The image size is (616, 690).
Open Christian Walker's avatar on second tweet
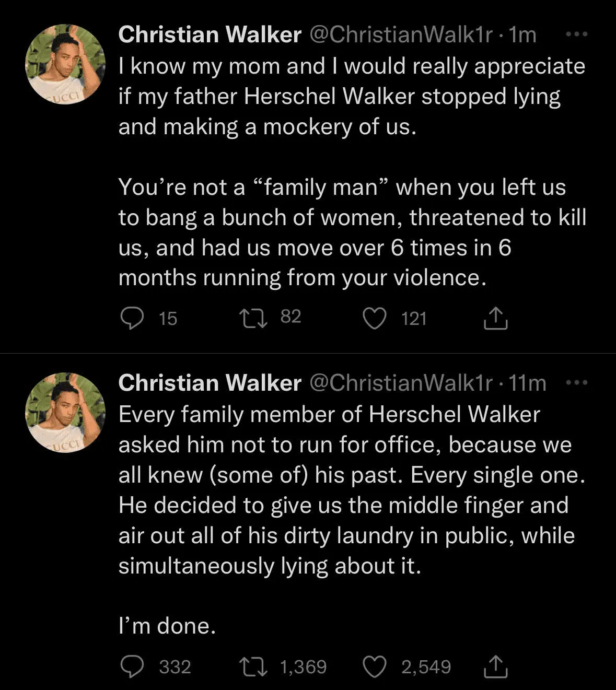click(x=65, y=413)
